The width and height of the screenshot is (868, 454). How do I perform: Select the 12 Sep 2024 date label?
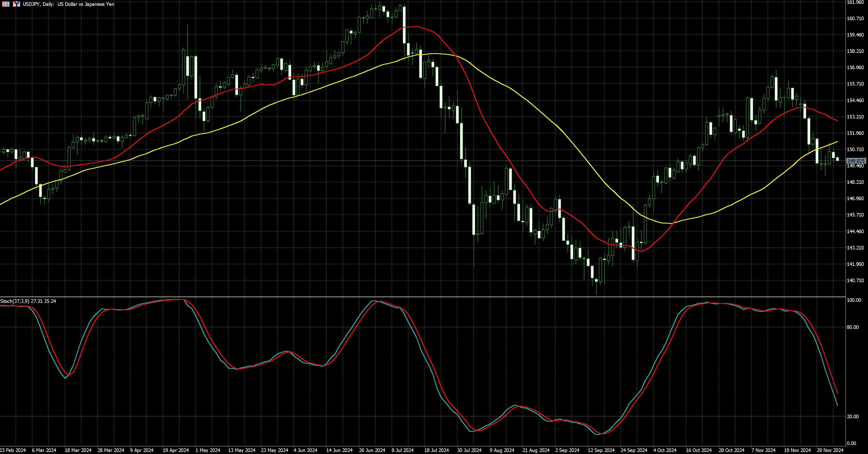(x=601, y=450)
